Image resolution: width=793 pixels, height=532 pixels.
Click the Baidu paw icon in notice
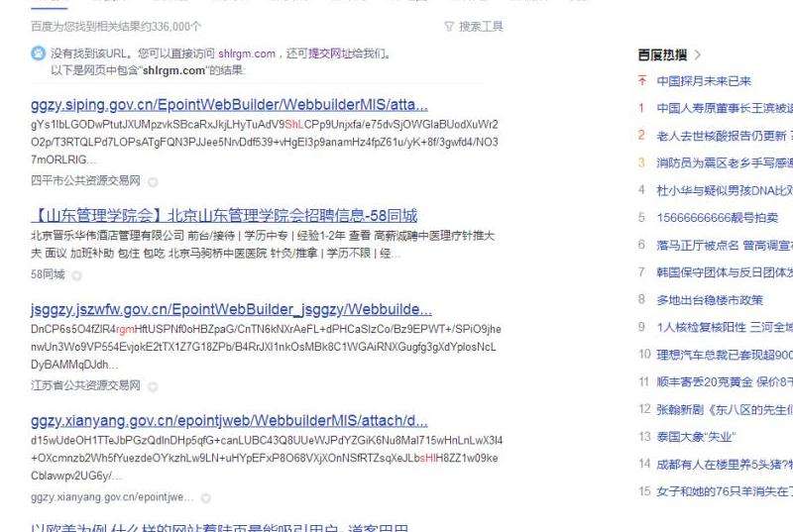tap(38, 53)
